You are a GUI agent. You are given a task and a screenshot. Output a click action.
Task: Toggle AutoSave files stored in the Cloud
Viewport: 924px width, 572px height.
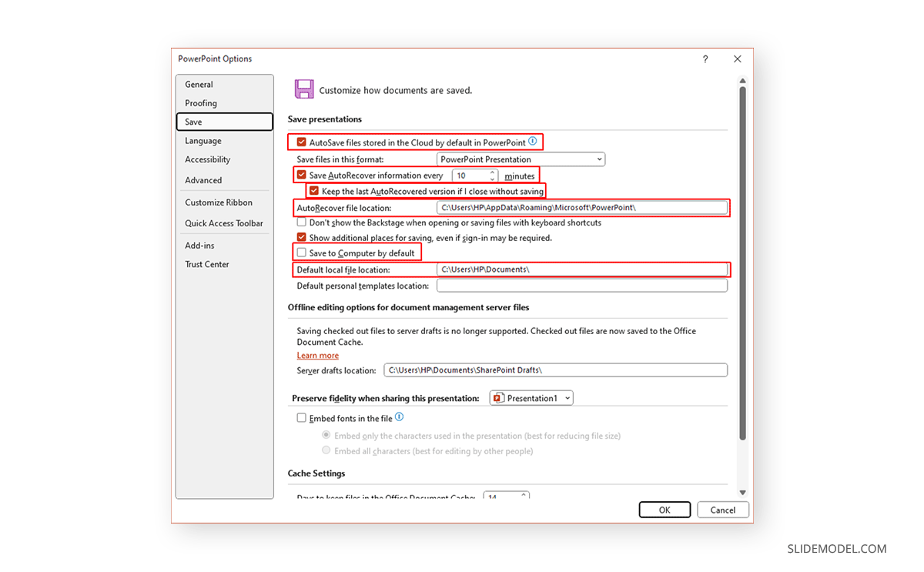(302, 142)
